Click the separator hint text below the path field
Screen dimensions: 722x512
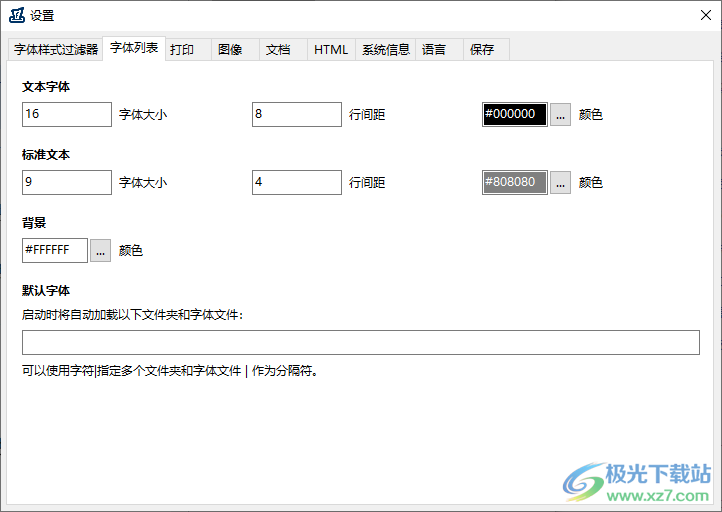coord(170,371)
